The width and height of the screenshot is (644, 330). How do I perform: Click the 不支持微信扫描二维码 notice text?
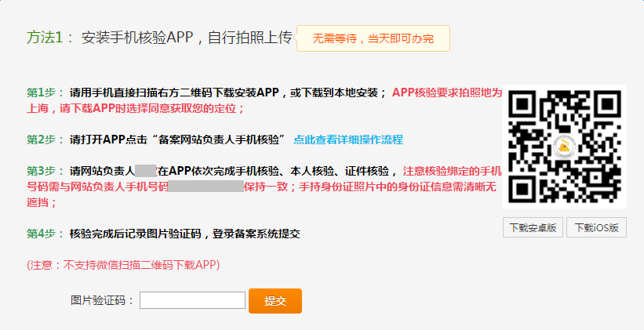coord(124,265)
